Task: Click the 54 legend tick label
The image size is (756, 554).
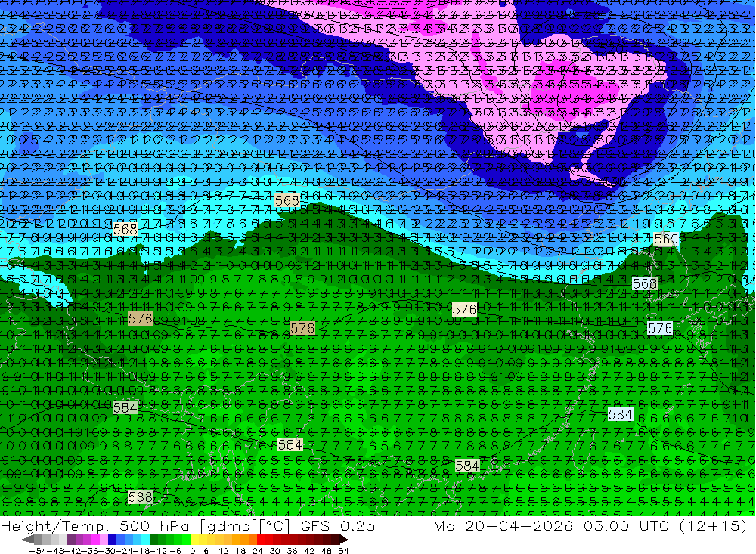Action: point(343,551)
